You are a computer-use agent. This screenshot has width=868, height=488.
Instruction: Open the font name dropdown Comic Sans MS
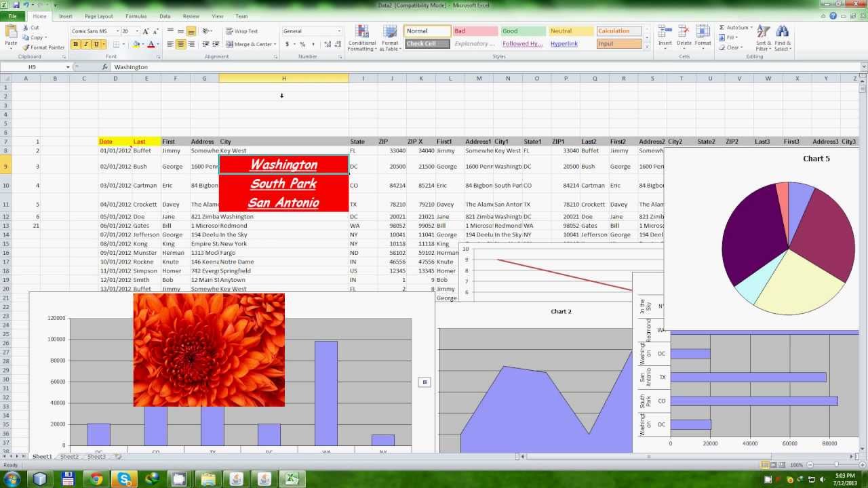(x=117, y=31)
